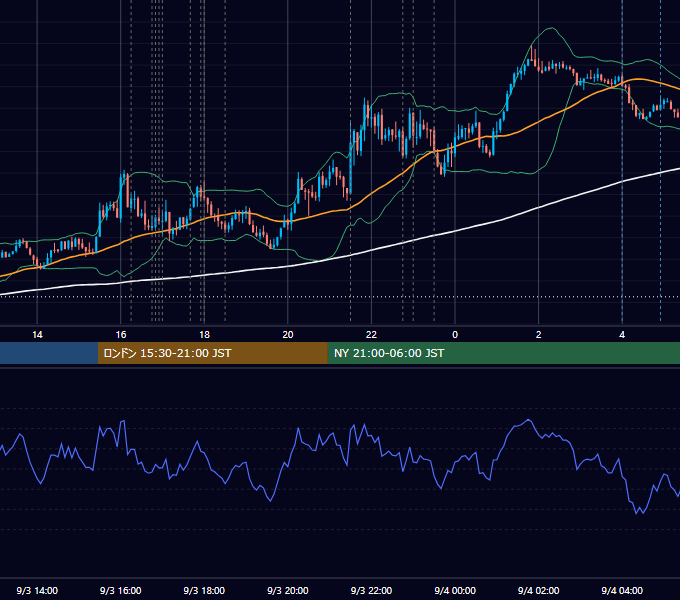Viewport: 680px width, 600px height.
Task: Click the NY 21:00-06:00 JST session bar
Action: coord(503,353)
